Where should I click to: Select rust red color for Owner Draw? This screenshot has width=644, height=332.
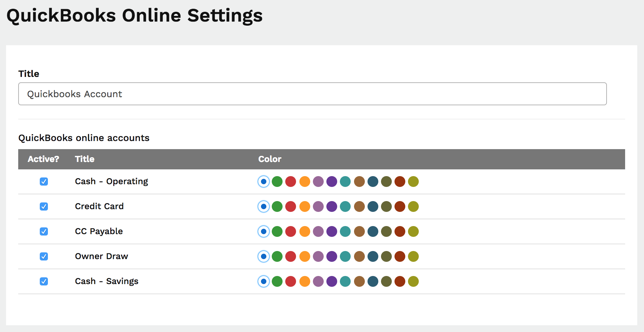[x=400, y=256]
